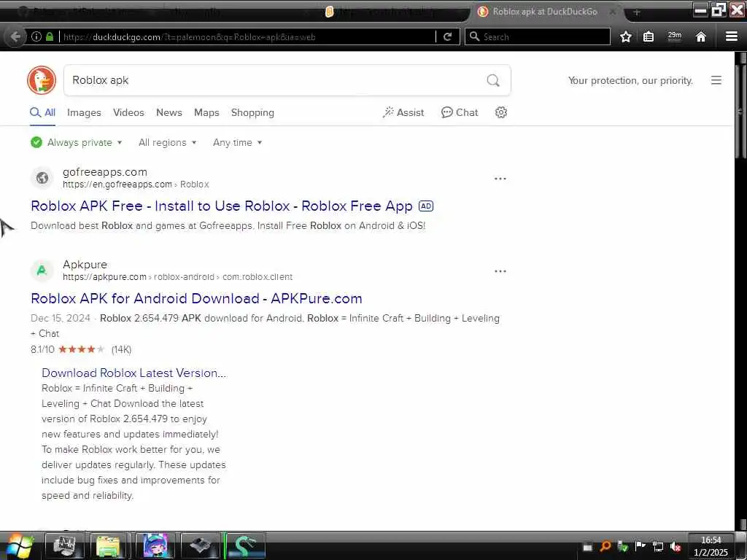Open site information icon in address bar
The width and height of the screenshot is (747, 560).
click(36, 36)
